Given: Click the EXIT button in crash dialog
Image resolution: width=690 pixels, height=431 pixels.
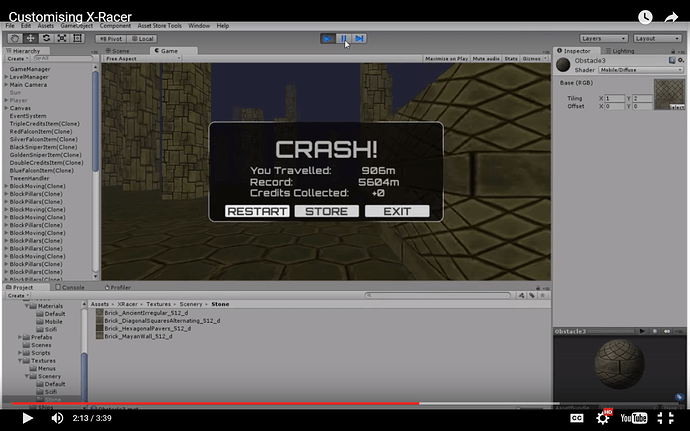Looking at the screenshot, I should point(397,211).
